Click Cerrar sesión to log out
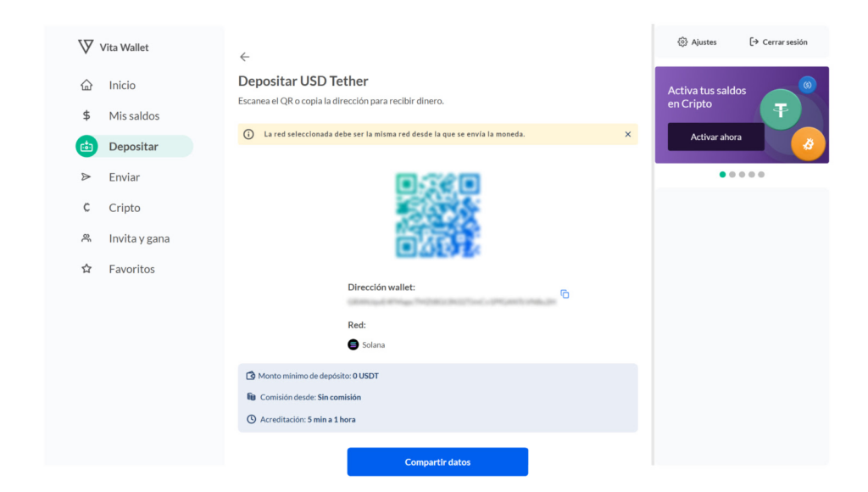The image size is (868, 492). (x=778, y=42)
